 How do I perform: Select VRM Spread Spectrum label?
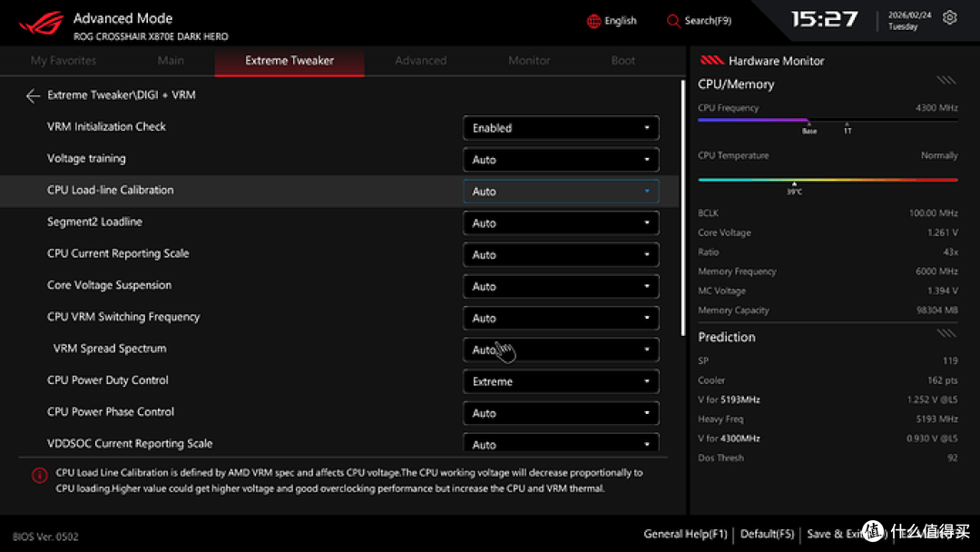pos(110,349)
